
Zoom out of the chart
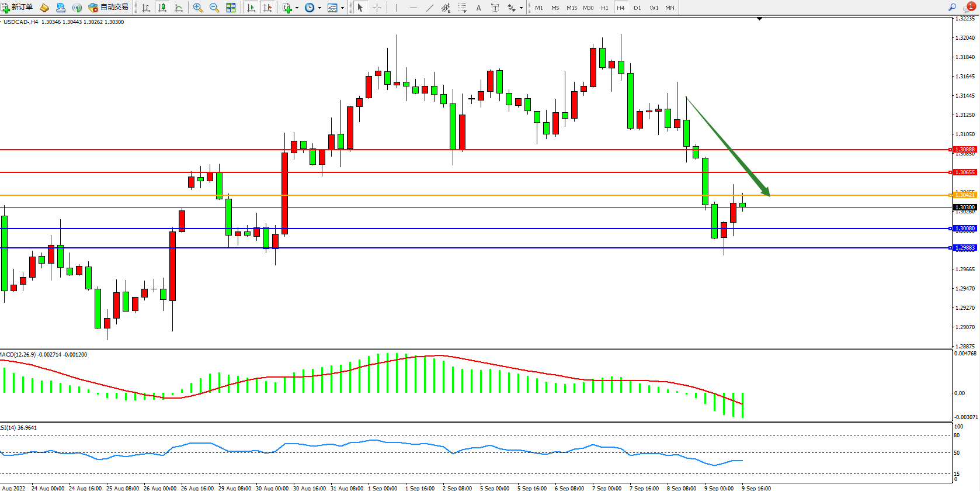click(214, 8)
